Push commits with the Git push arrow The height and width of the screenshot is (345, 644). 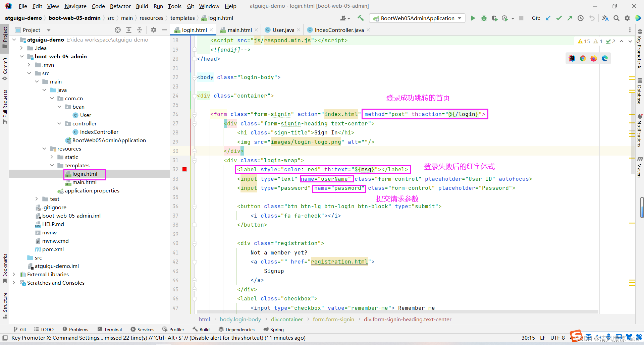[x=570, y=18]
